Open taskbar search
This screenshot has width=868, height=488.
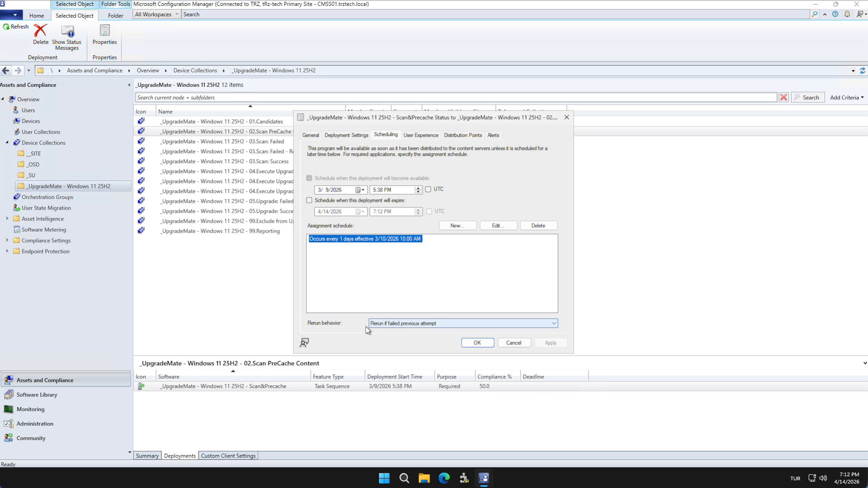coord(404,478)
